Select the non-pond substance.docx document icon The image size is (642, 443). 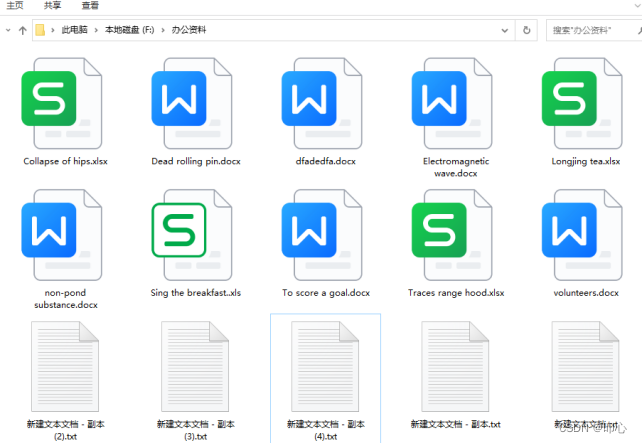(62, 235)
